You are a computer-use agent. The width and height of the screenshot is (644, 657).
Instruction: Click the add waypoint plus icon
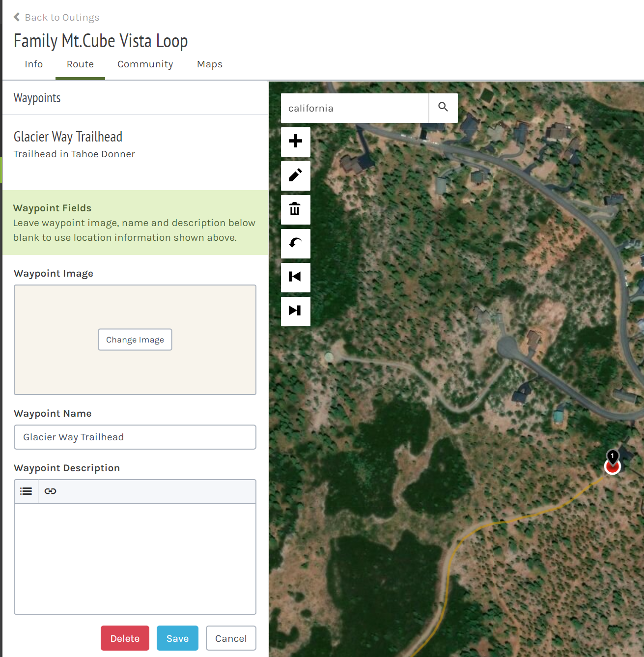pyautogui.click(x=295, y=142)
